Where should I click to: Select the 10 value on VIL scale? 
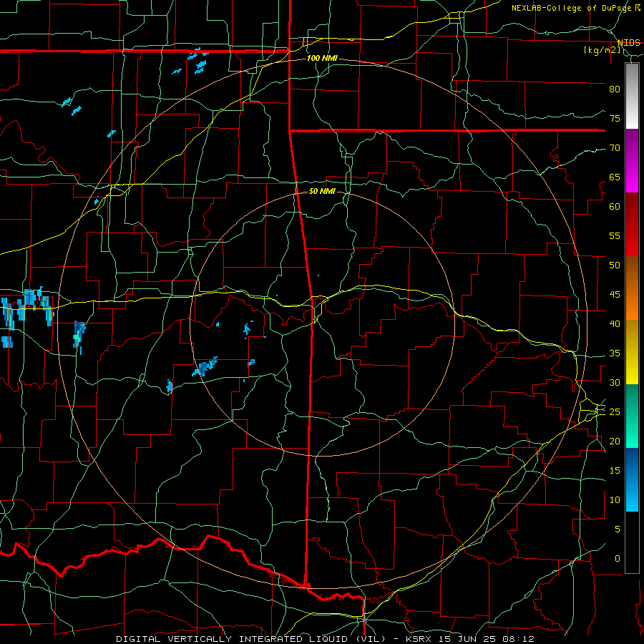coord(615,500)
